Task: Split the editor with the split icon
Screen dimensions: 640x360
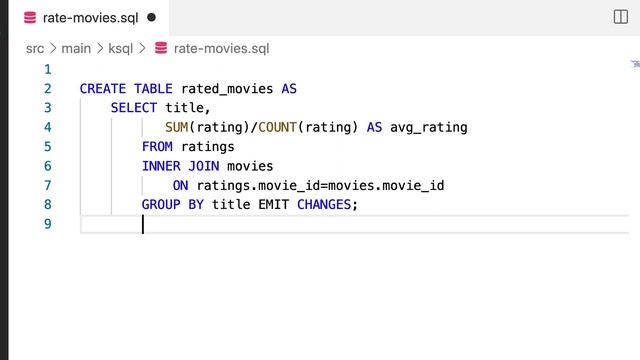Action: point(620,17)
